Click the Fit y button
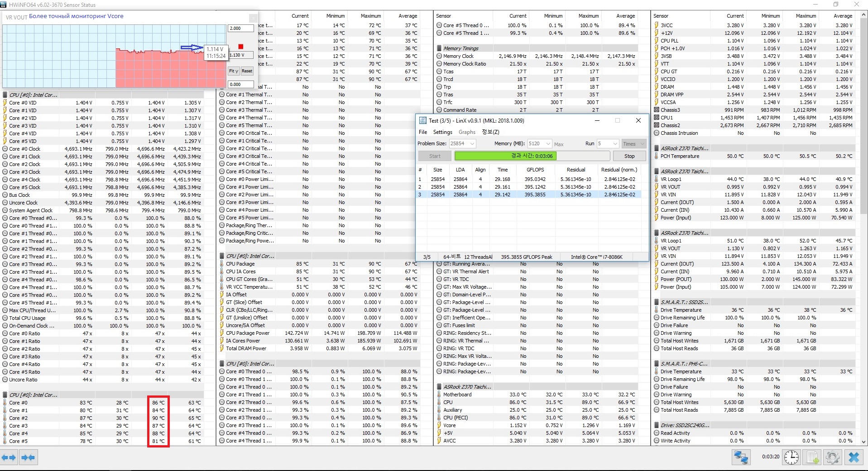 [234, 71]
